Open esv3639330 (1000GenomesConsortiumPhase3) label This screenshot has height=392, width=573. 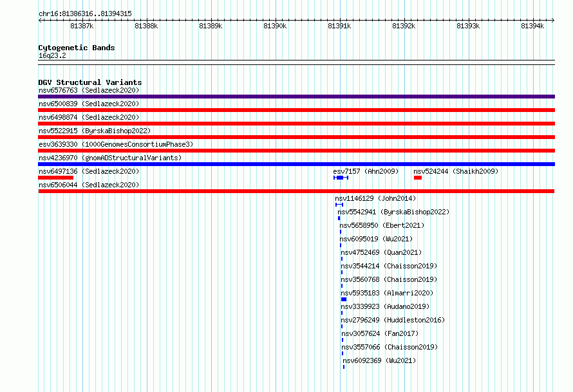coord(116,144)
